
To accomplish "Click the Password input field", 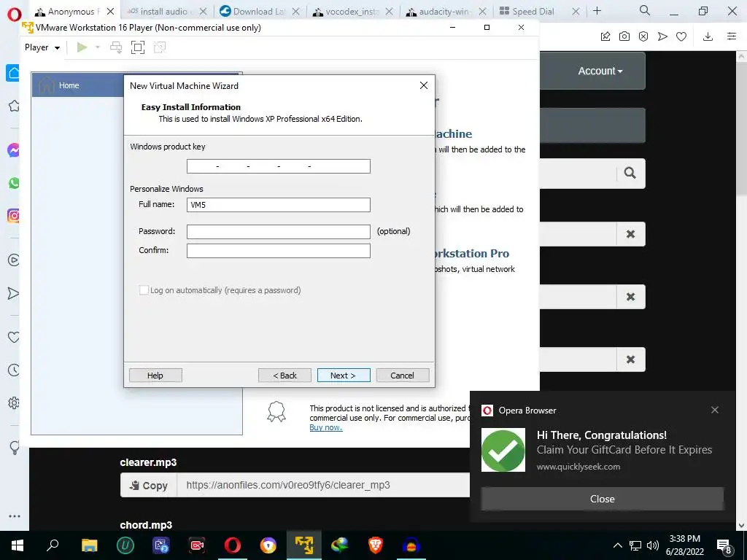I will (278, 231).
